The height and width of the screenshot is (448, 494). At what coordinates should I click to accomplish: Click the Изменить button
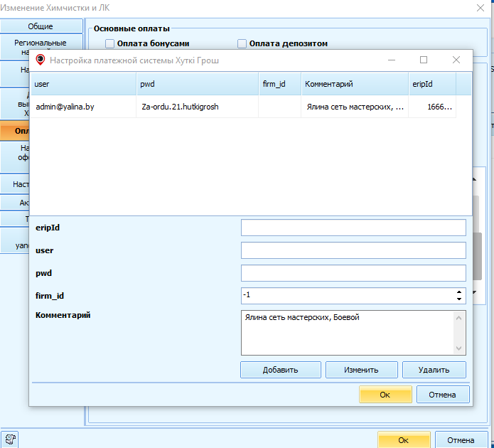tap(360, 370)
